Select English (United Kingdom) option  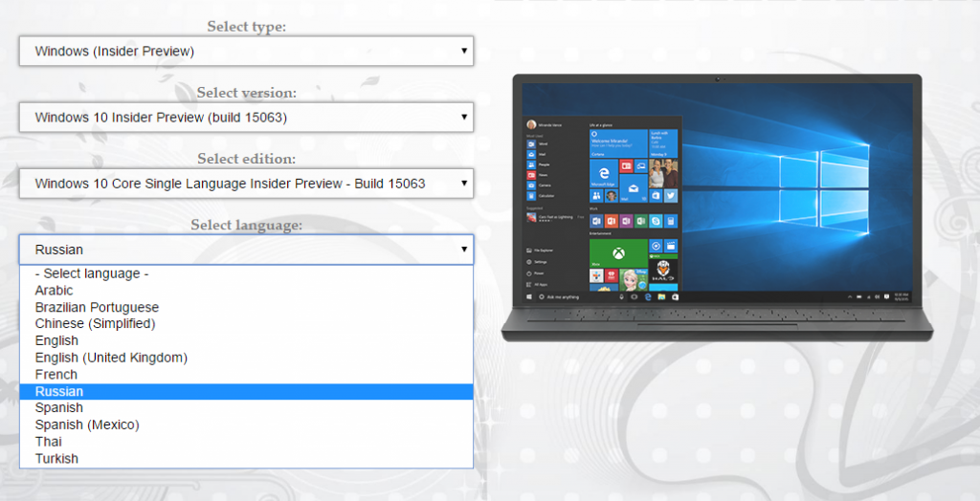(111, 358)
